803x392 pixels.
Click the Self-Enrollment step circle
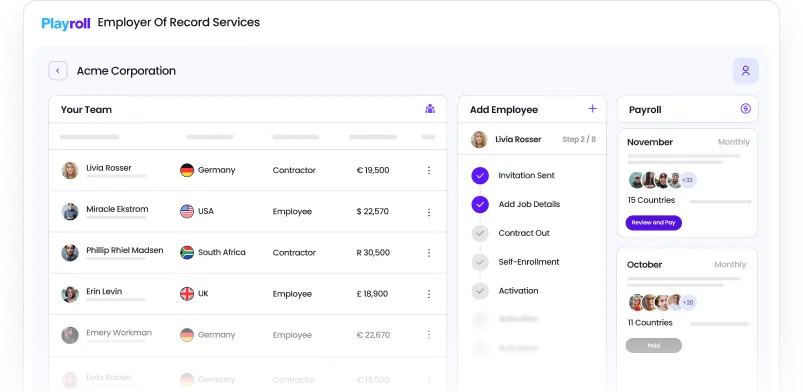click(480, 262)
